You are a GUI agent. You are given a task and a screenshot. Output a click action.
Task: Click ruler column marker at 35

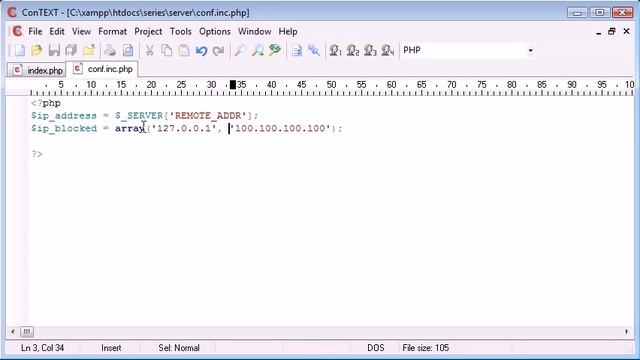[241, 84]
